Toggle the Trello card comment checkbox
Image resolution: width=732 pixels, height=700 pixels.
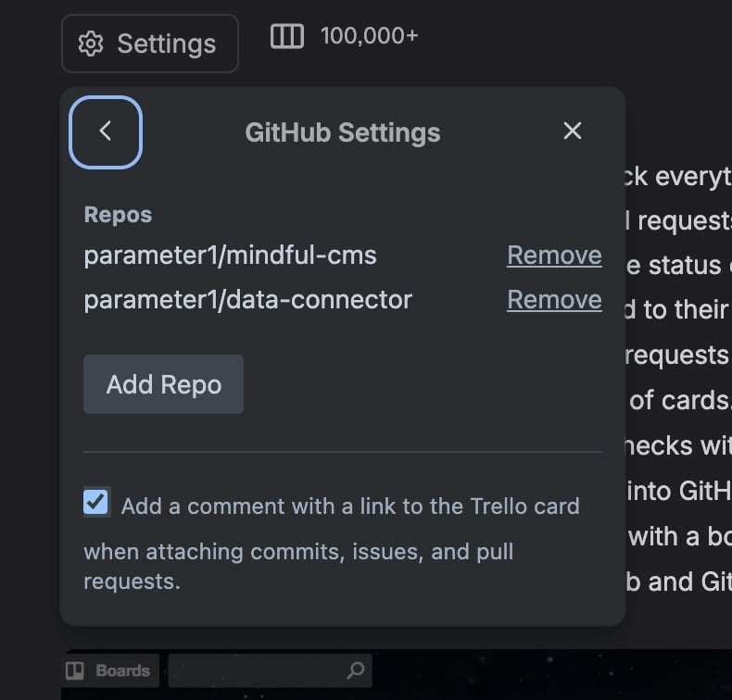[x=96, y=502]
